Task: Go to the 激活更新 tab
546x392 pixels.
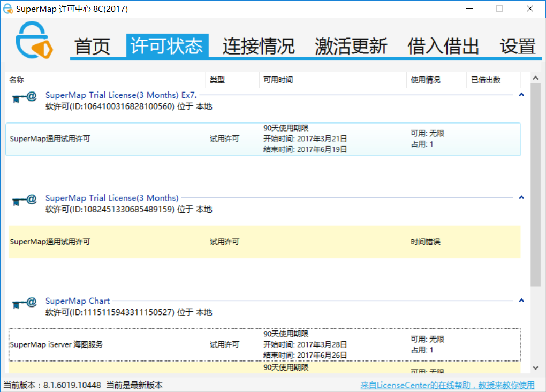Action: (351, 47)
